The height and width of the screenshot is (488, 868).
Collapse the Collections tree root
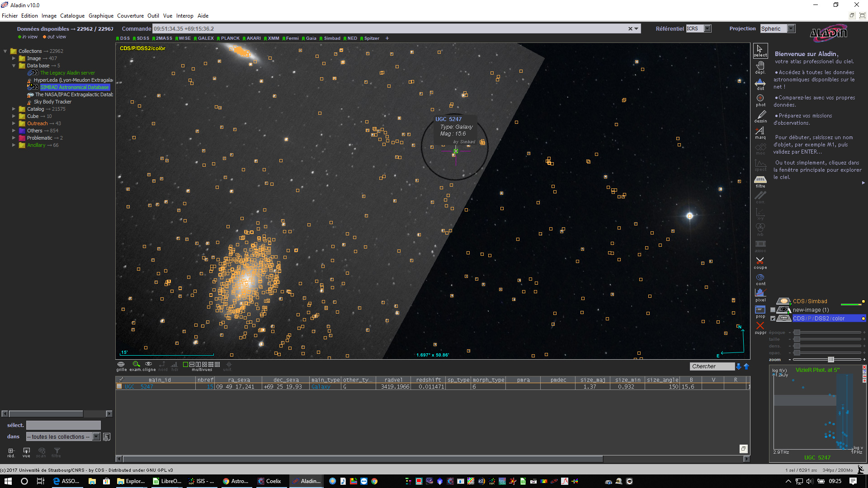5,51
